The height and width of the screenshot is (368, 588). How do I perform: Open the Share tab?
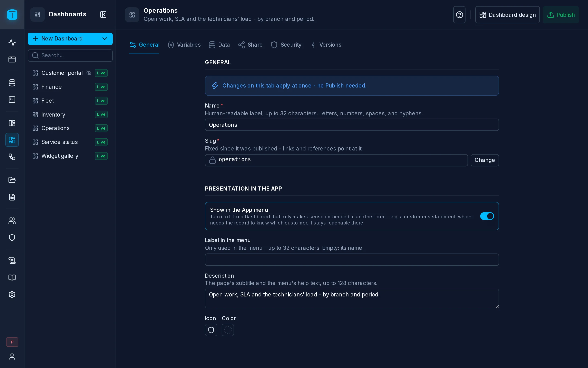click(250, 45)
